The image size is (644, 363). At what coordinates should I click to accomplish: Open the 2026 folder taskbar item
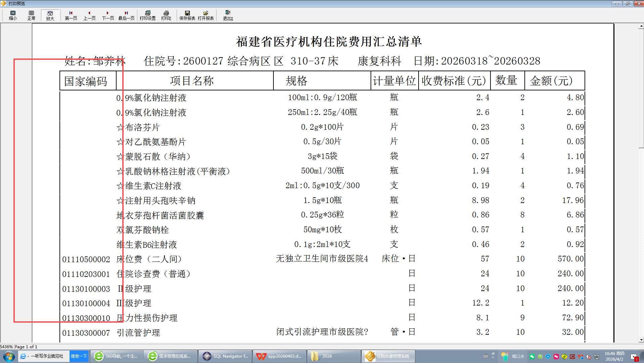pos(333,356)
